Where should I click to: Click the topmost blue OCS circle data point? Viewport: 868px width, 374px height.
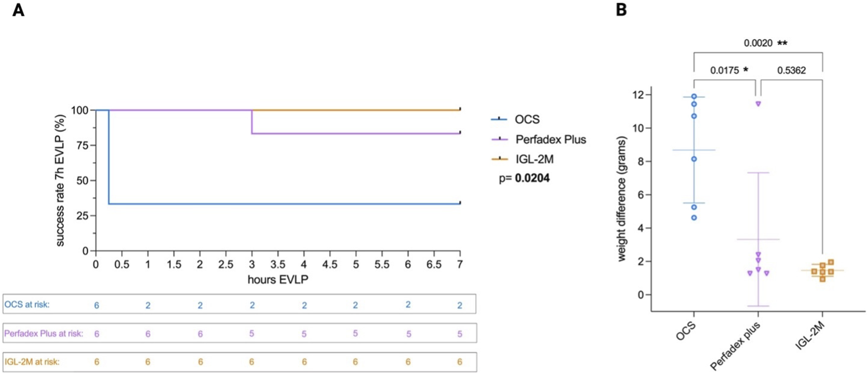click(694, 96)
